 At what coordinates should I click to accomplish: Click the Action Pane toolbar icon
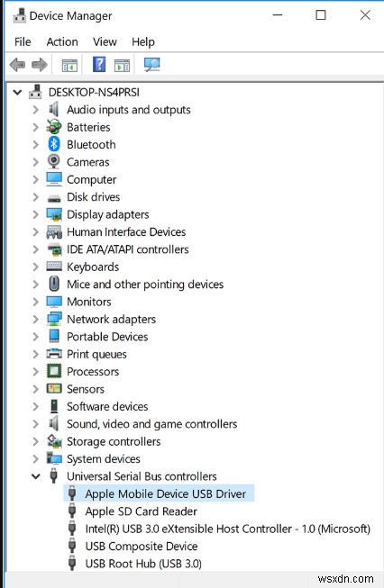pos(122,65)
